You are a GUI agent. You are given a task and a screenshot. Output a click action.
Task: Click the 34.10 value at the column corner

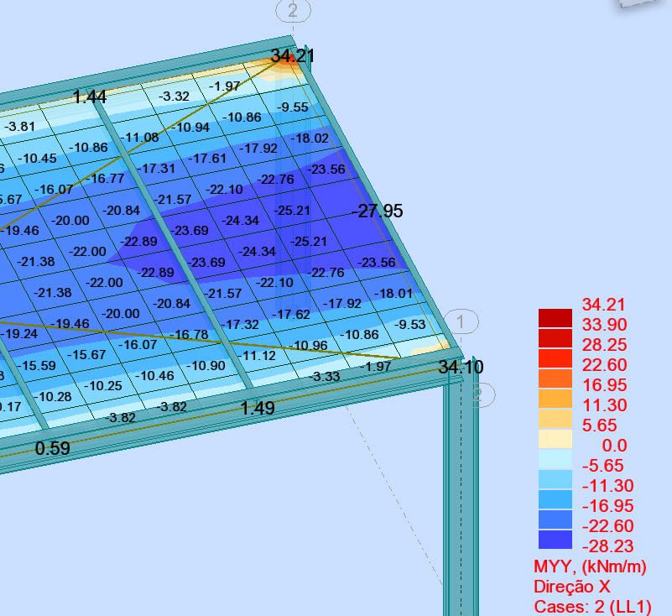click(x=461, y=367)
